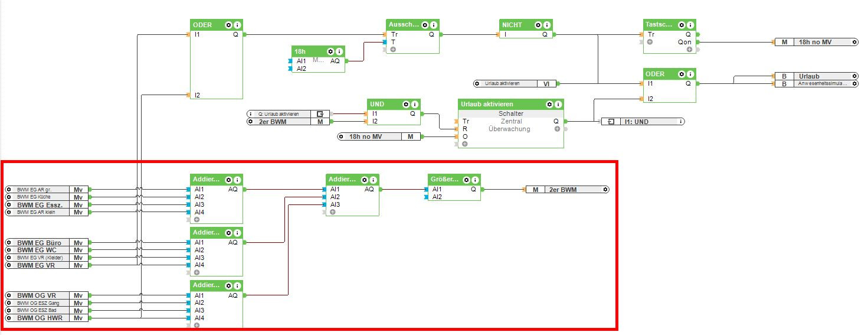
Task: Open gear of Addier block fed by BWM EG Küche
Action: 228,180
